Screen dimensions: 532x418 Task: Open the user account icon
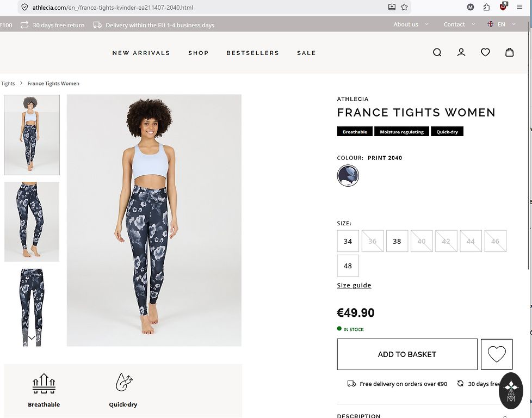tap(461, 53)
